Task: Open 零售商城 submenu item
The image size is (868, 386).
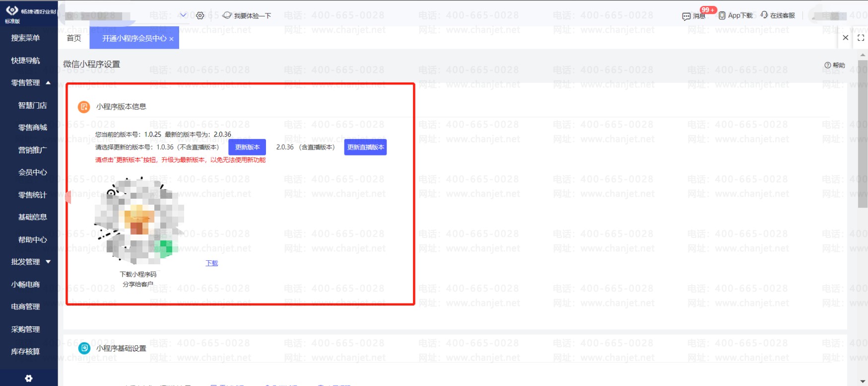Action: [x=33, y=128]
